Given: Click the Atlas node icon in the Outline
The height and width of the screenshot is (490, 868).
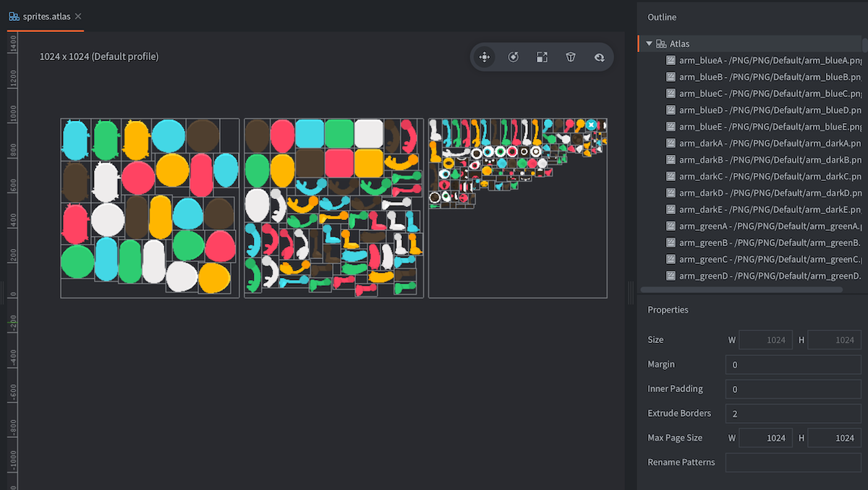Looking at the screenshot, I should click(660, 43).
